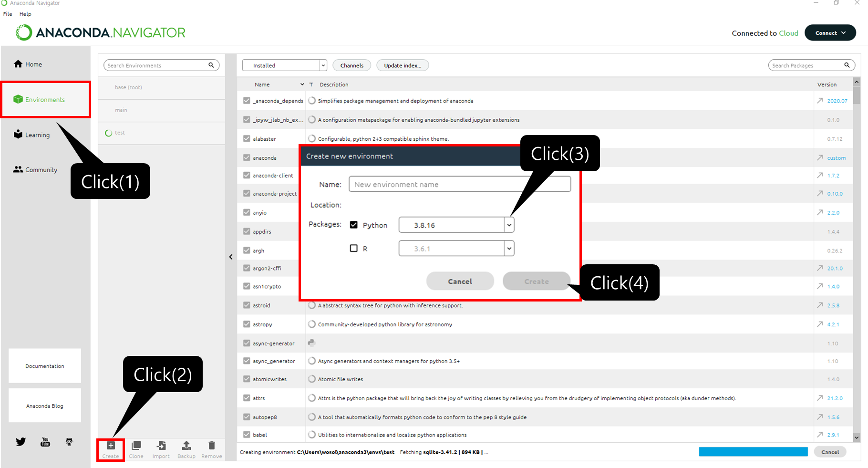Click the upgrade arrow for babel

click(820, 435)
